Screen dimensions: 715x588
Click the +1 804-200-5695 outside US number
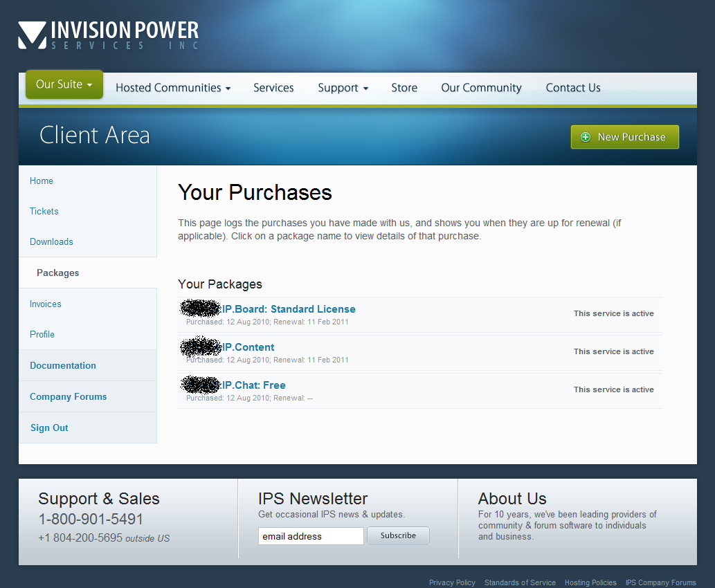click(104, 538)
